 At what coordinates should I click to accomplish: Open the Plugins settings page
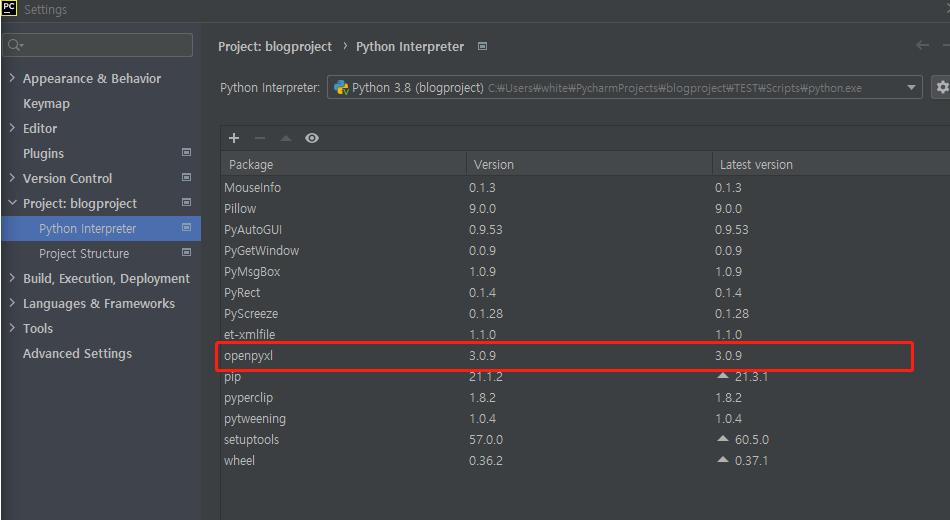[43, 153]
